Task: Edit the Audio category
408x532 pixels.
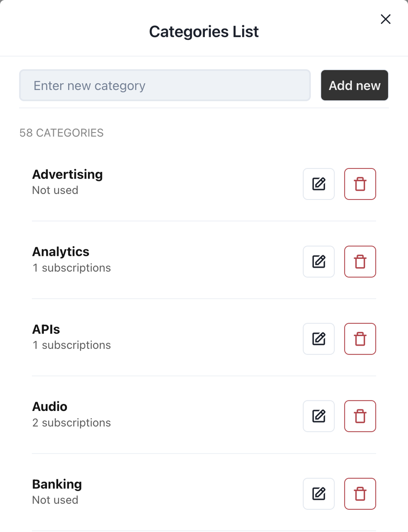Action: (318, 416)
